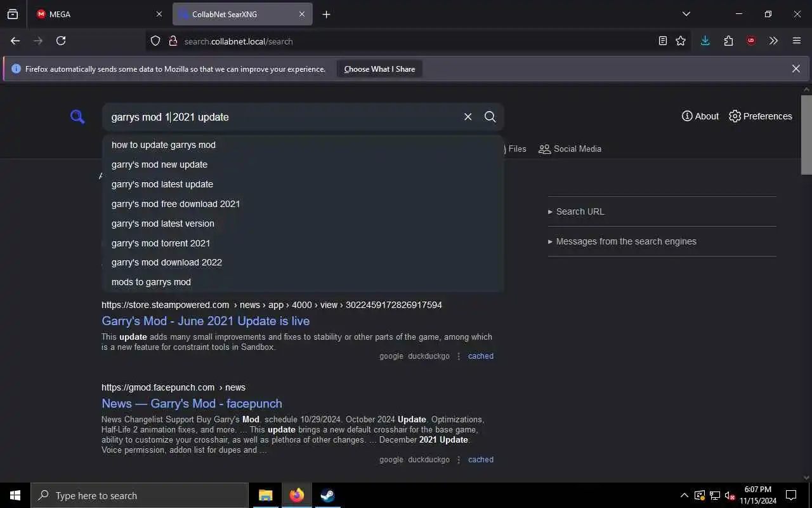Click the gmod.facepunch.com result URL
Viewport: 812px width, 508px height.
tap(173, 387)
